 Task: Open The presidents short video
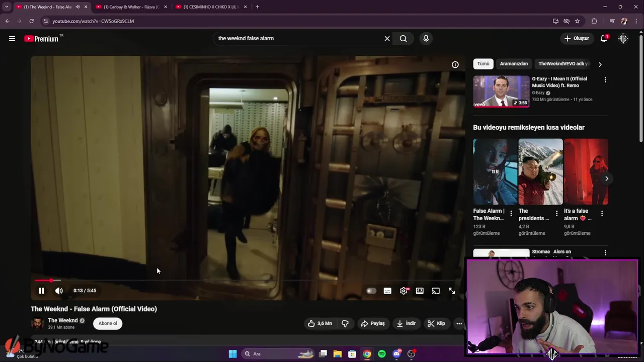tap(540, 172)
